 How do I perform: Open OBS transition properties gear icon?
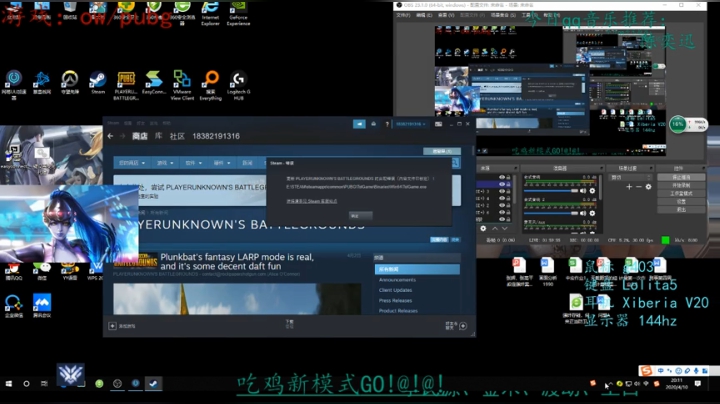point(648,186)
